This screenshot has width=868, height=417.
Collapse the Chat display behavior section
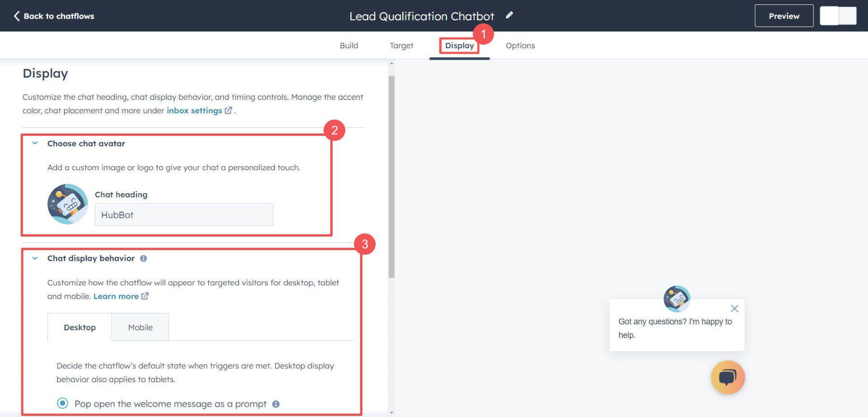(x=35, y=258)
